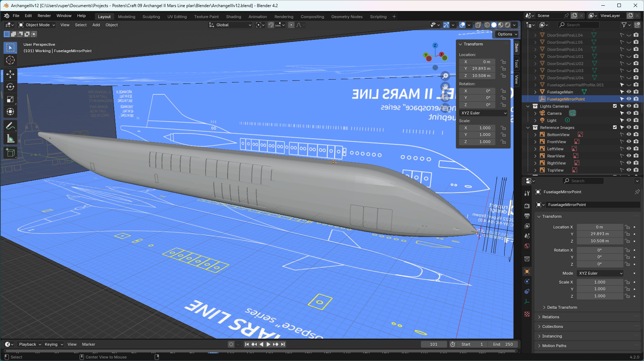Uncheck Reference Images collection checkbox
The image size is (644, 361).
tap(615, 127)
